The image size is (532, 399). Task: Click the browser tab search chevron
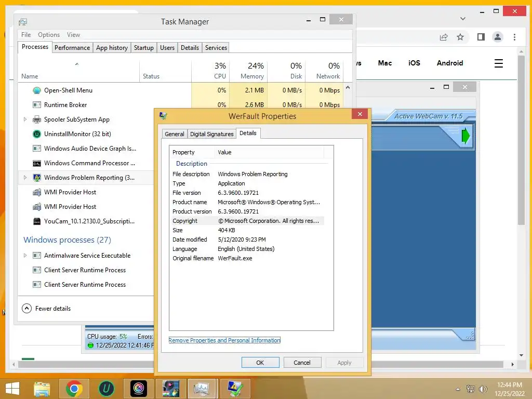(x=463, y=19)
